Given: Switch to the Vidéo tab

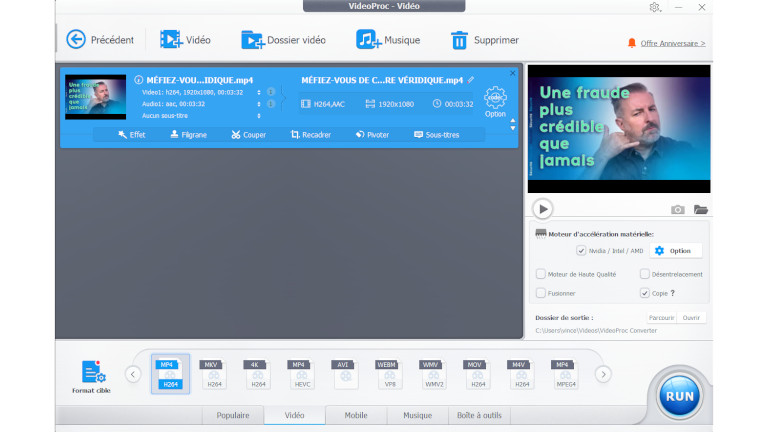Looking at the screenshot, I should tap(294, 415).
